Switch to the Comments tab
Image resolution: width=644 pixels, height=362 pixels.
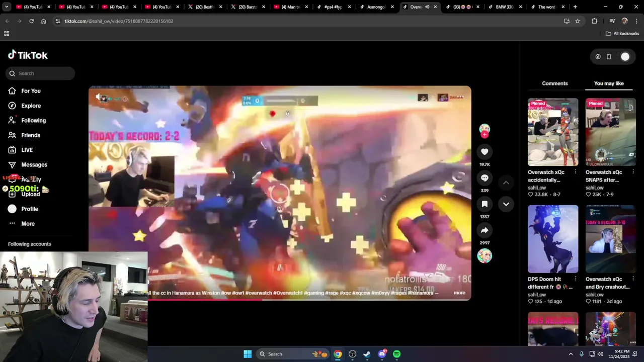pos(554,83)
